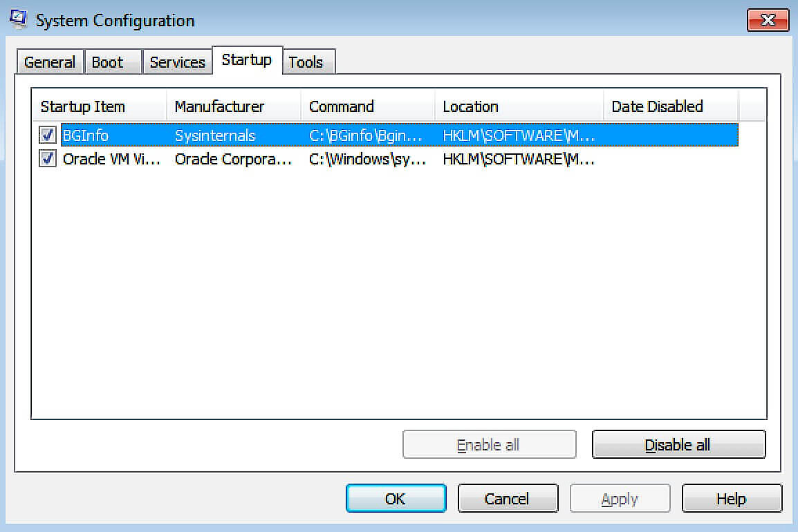Toggle the Oracle VM startup checkbox
The height and width of the screenshot is (532, 798).
[46, 159]
